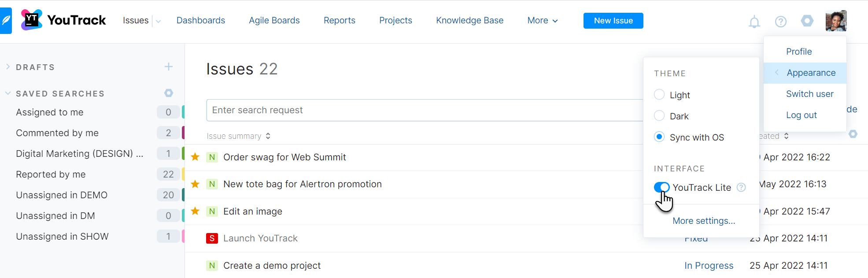Viewport: 868px width, 278px height.
Task: Open saved searches settings gear
Action: [169, 93]
